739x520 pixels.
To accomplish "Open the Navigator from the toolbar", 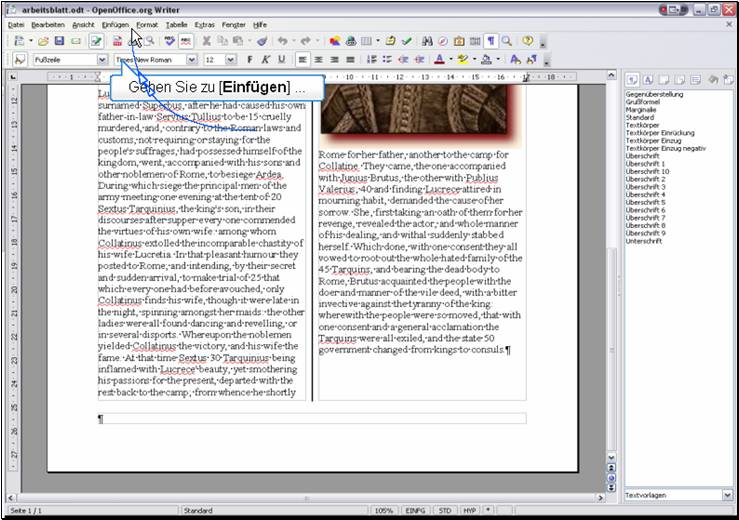I will 443,41.
